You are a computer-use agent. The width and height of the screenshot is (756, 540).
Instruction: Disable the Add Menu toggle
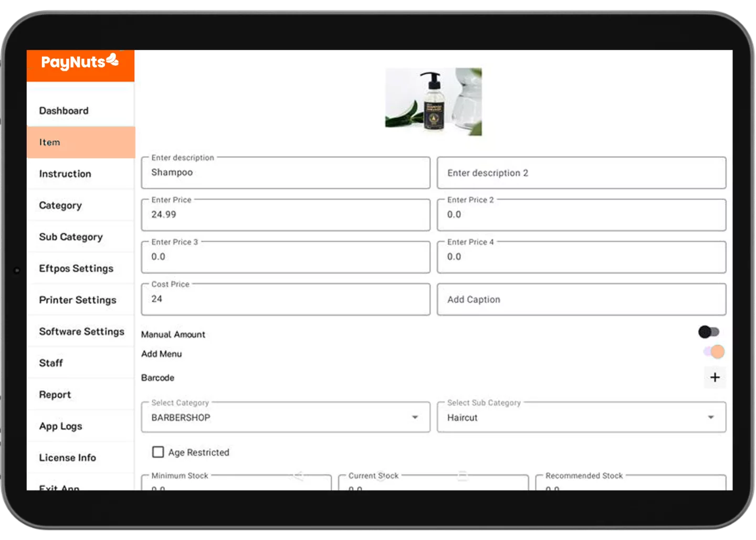tap(712, 351)
